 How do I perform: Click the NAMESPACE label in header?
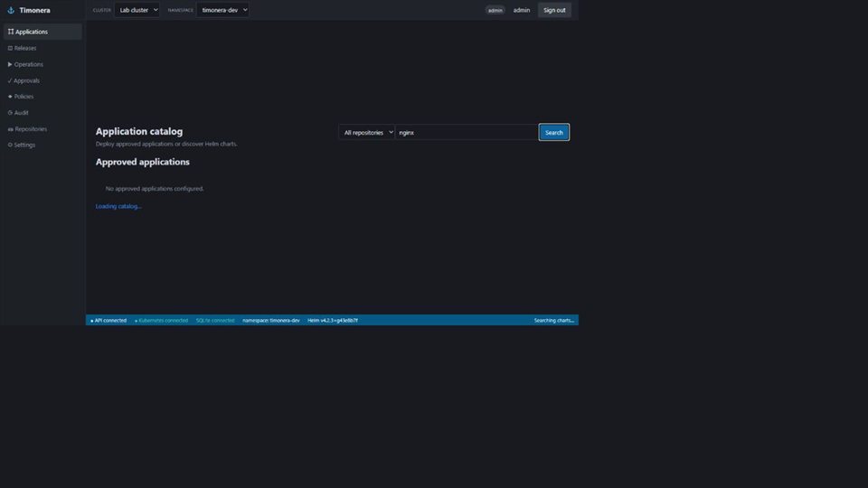coord(181,10)
